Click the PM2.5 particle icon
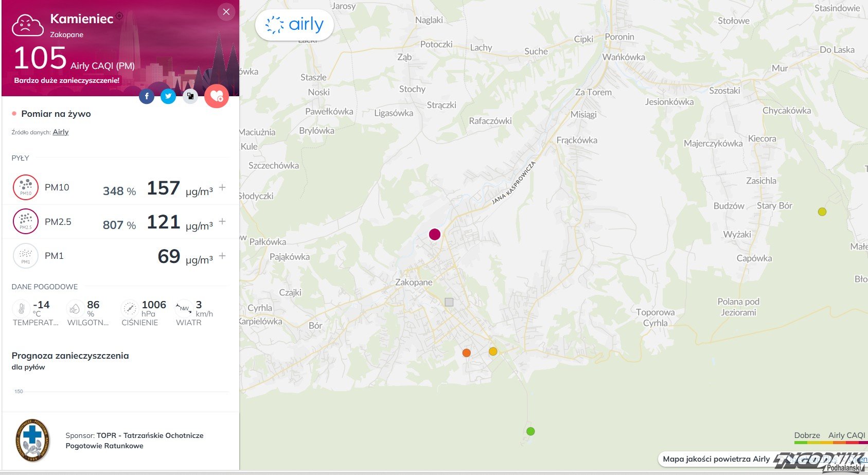Screen dimensions: 868x475 pyautogui.click(x=26, y=222)
